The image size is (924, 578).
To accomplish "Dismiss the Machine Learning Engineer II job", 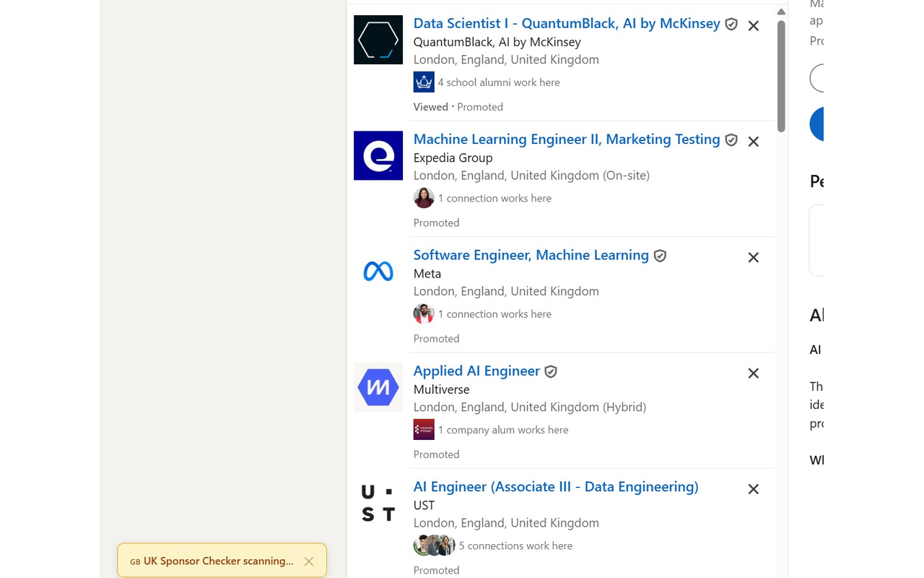I will (754, 142).
